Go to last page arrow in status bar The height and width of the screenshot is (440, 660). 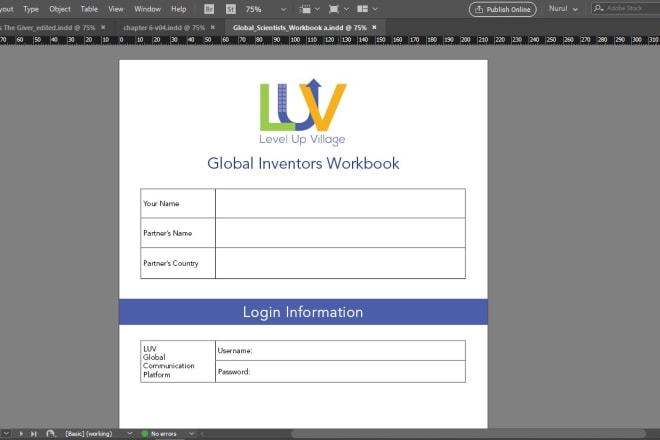(34, 433)
